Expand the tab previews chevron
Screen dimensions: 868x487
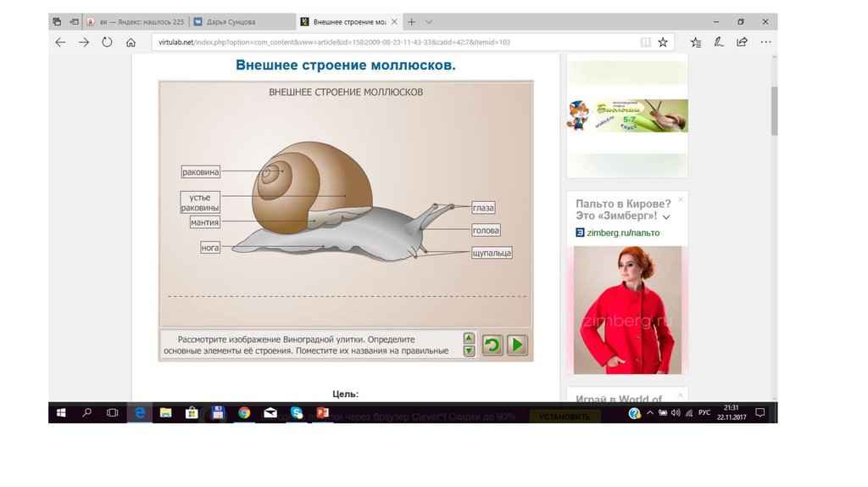(x=429, y=21)
